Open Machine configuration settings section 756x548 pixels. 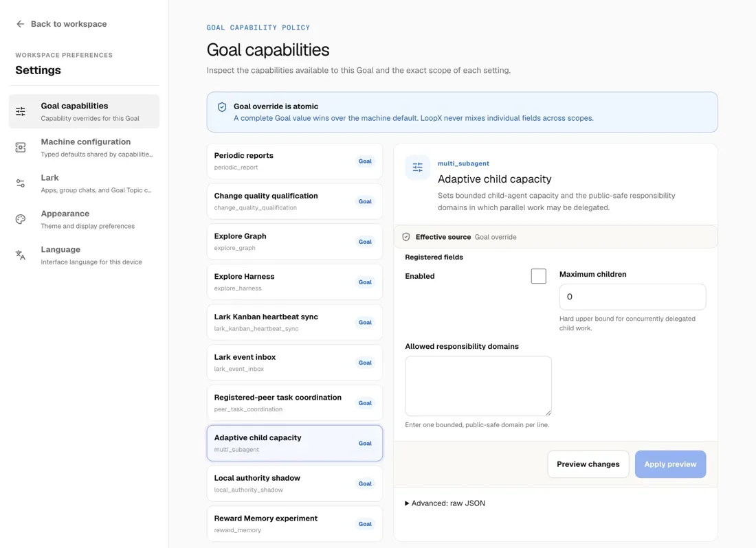point(84,148)
